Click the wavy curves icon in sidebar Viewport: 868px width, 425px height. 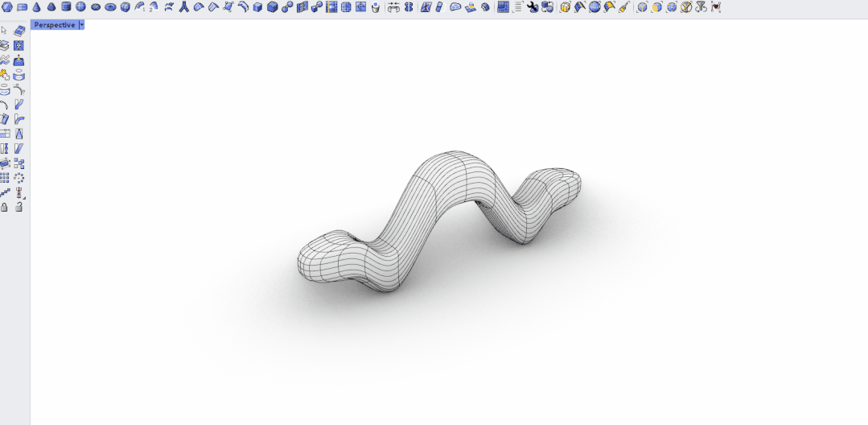[x=5, y=60]
